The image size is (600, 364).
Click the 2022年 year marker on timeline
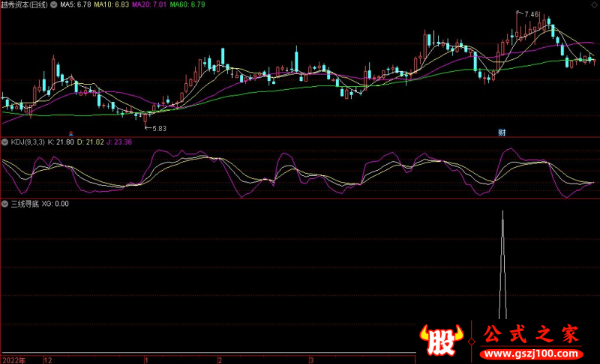point(13,360)
